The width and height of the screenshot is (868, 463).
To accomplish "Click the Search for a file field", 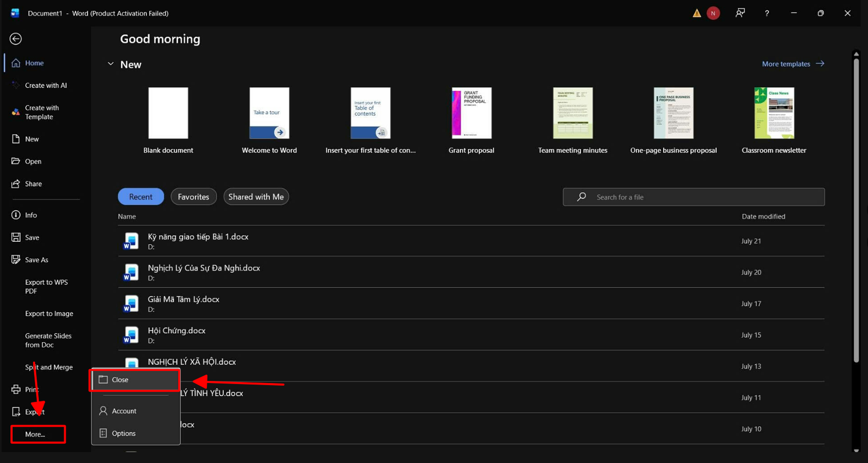I will click(693, 197).
